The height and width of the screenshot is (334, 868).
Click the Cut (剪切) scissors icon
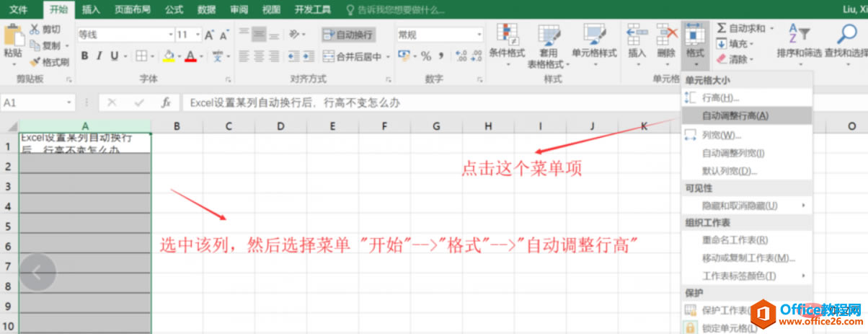(x=35, y=30)
